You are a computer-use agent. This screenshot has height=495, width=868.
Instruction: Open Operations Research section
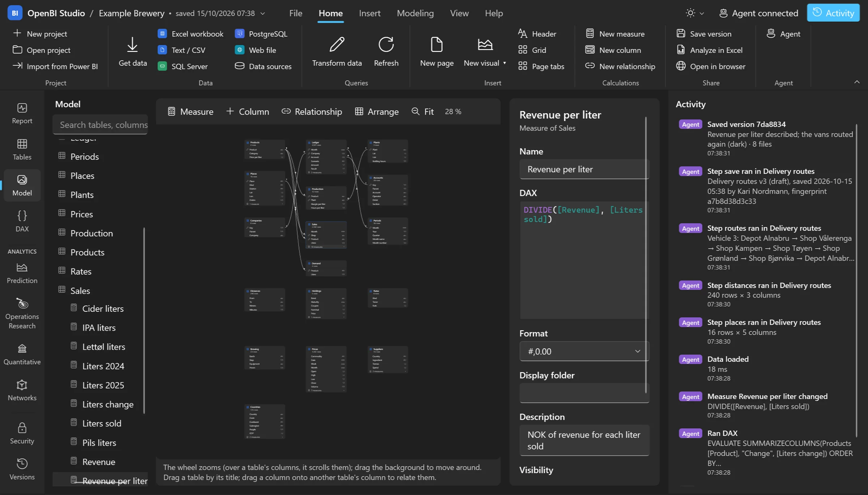pyautogui.click(x=22, y=314)
